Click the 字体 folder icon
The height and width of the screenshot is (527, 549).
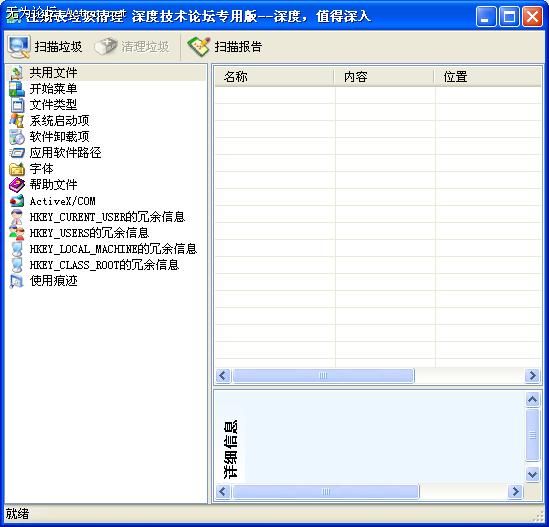17,169
